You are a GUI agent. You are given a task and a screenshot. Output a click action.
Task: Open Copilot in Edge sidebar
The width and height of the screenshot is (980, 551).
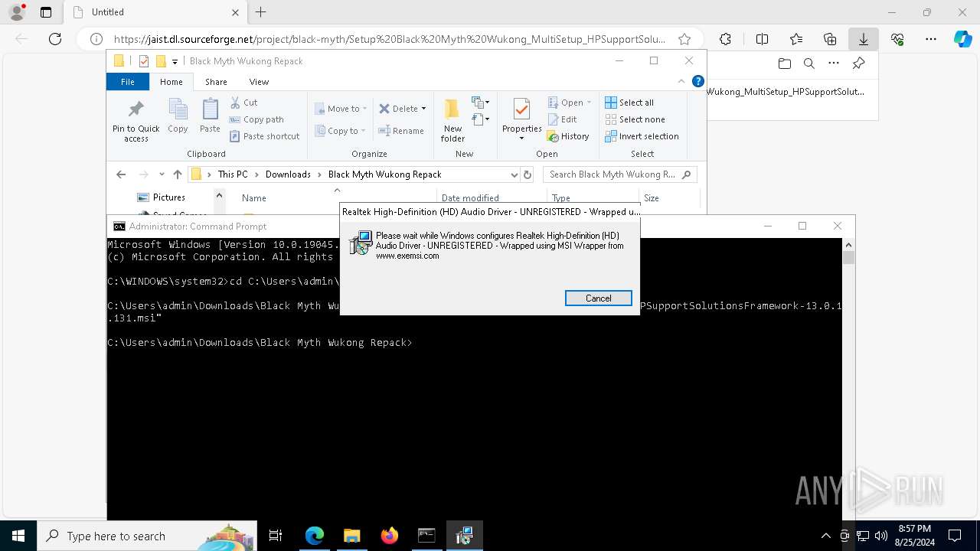[x=962, y=39]
